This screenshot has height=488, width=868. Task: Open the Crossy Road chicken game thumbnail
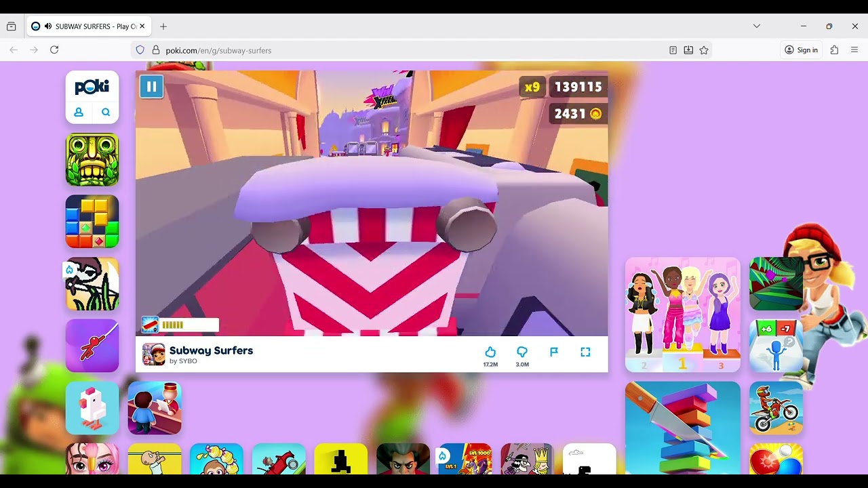coord(92,408)
